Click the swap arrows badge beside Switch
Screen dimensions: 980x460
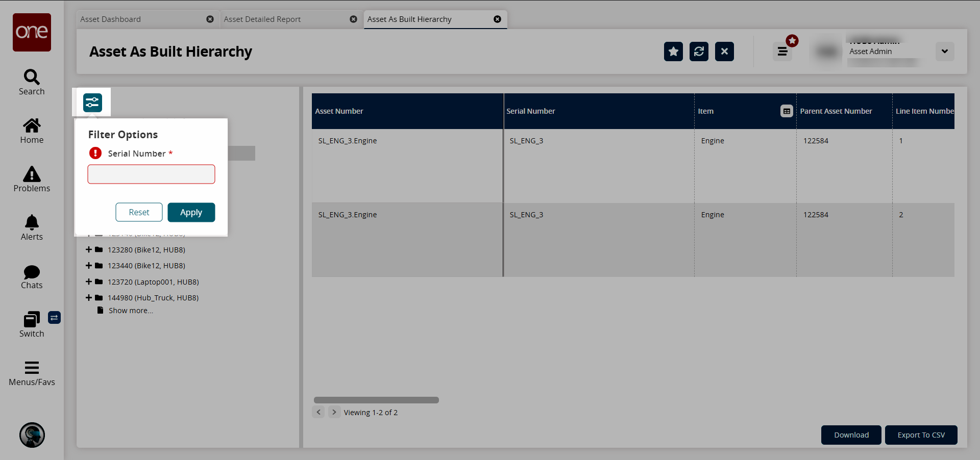pyautogui.click(x=54, y=318)
